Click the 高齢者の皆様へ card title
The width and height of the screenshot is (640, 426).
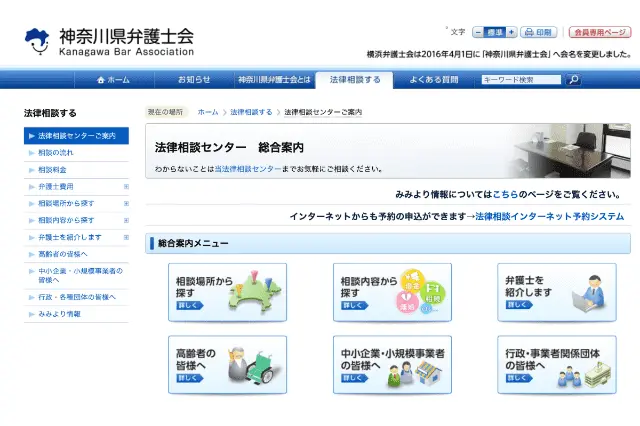point(196,359)
